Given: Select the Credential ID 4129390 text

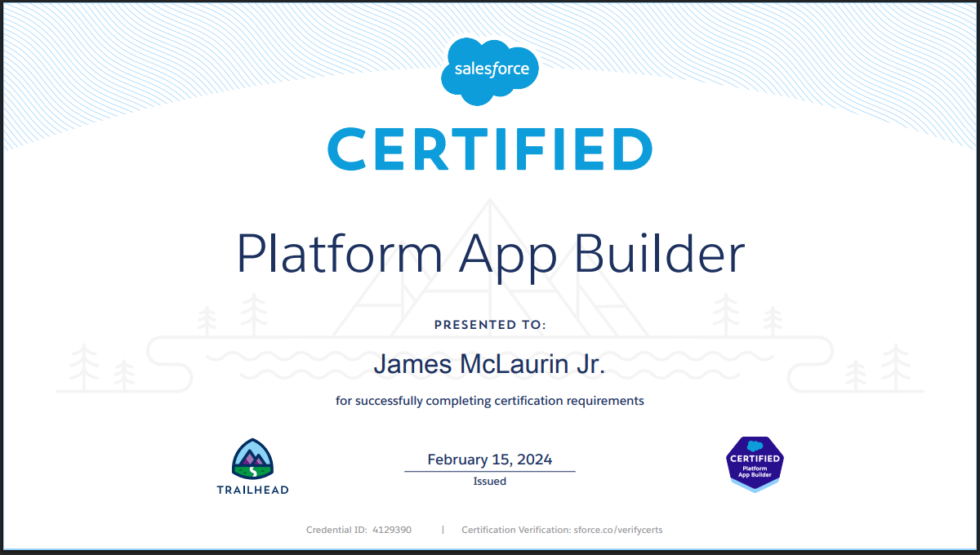Looking at the screenshot, I should (359, 530).
